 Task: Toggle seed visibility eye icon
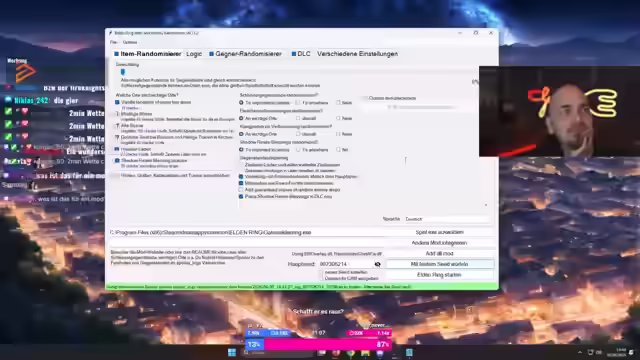click(x=378, y=264)
